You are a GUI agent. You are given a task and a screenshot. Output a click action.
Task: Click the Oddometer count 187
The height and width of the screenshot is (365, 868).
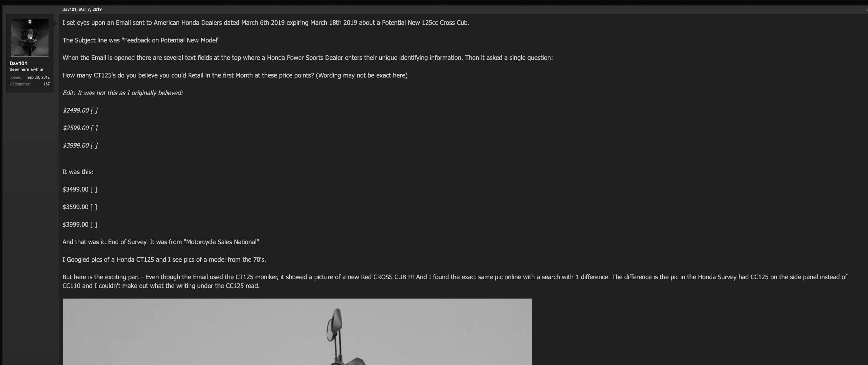coord(47,84)
